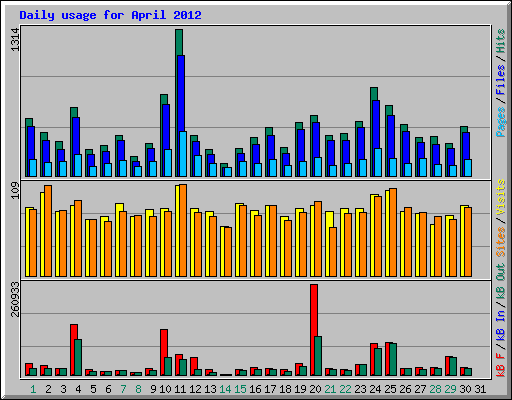
Task: Click day 3 label on the x-axis
Action: 63,389
